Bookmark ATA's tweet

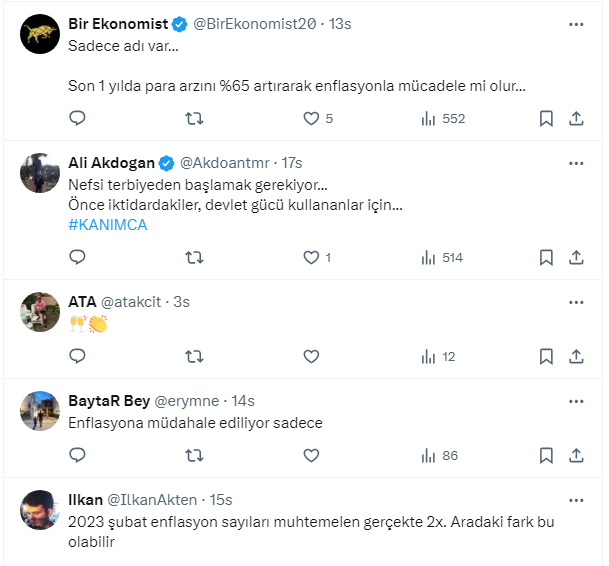tap(546, 356)
